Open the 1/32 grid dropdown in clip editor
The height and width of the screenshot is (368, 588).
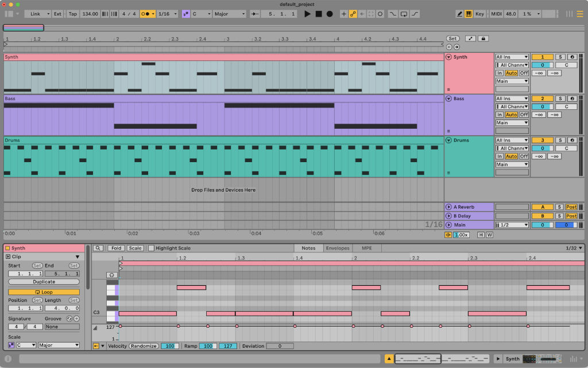tap(574, 248)
